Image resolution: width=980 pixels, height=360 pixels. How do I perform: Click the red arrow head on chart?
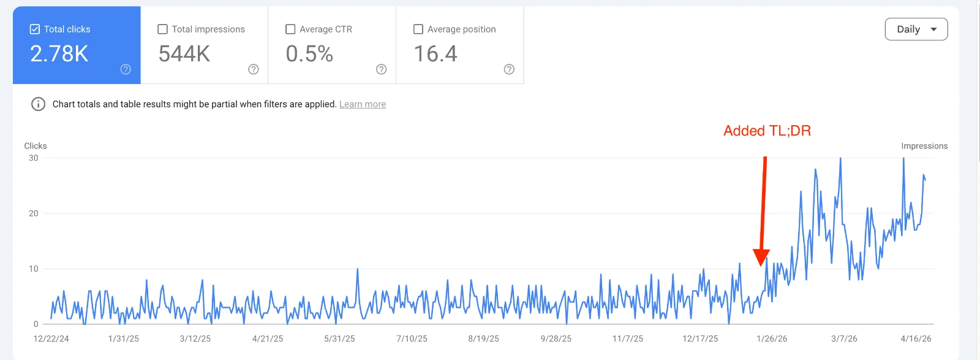[x=761, y=257]
